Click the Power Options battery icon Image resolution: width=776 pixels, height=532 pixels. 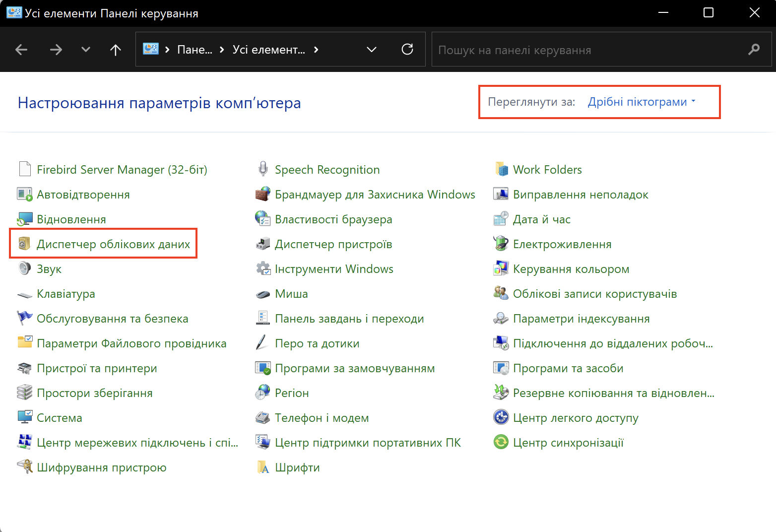tap(501, 244)
